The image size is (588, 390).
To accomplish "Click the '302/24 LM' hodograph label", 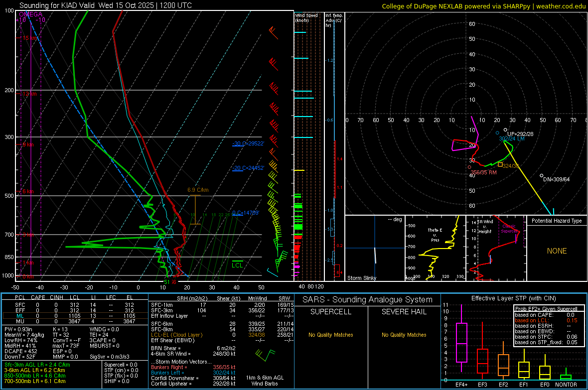I will click(511, 139).
